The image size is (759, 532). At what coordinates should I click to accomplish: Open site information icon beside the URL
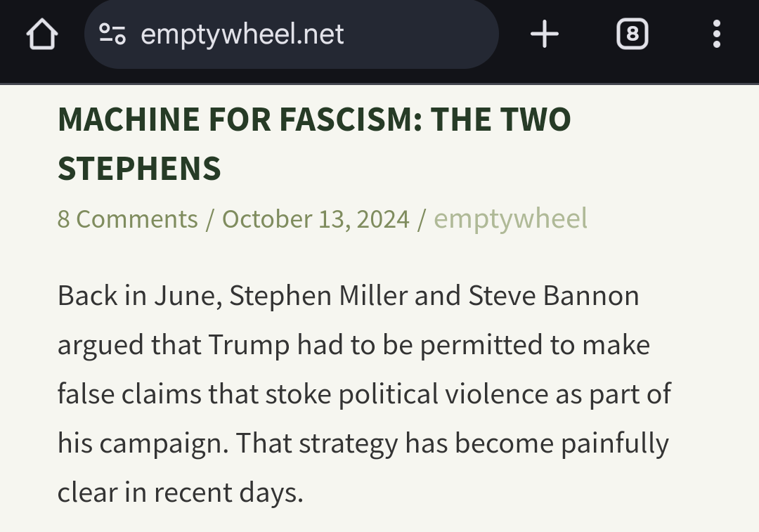click(112, 34)
